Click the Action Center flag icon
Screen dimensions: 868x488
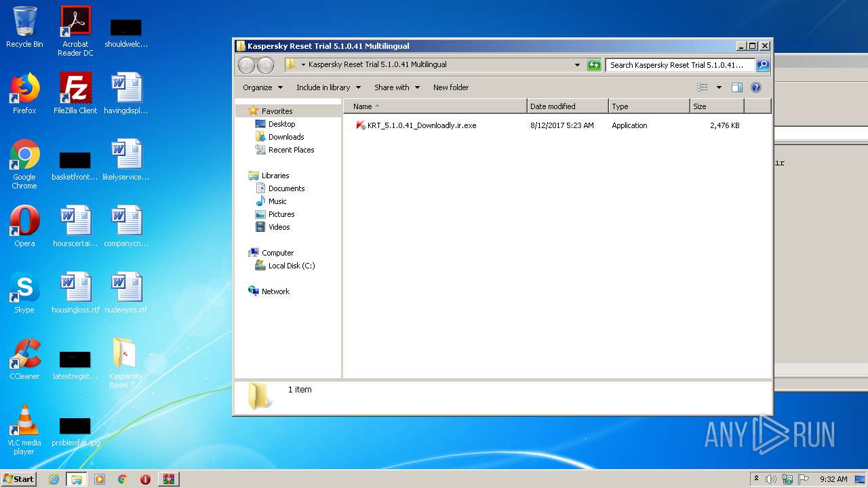pos(804,479)
